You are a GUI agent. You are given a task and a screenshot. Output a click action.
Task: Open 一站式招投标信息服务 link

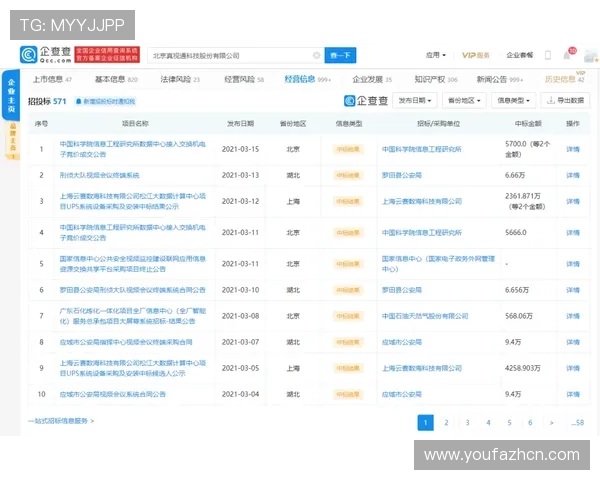[61, 421]
